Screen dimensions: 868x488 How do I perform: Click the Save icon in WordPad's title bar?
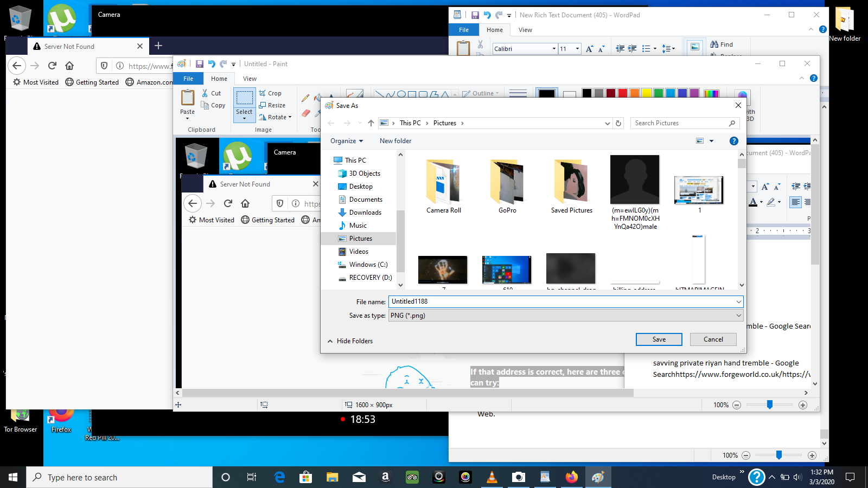coord(475,15)
